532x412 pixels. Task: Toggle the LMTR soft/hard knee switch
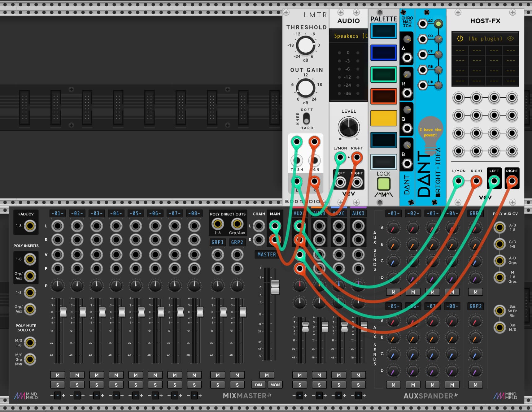click(x=306, y=119)
